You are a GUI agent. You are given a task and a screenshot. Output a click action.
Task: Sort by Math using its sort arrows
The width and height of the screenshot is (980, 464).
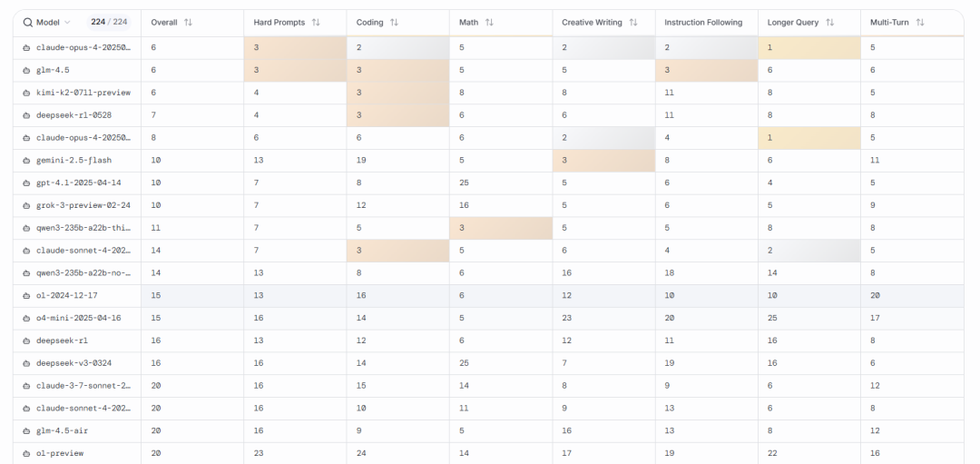pos(489,22)
